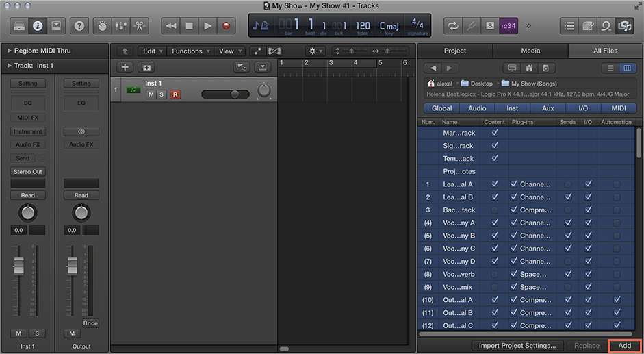Viewport: 644px width, 354px height.
Task: Record-enable Inst 1 track with R button
Action: click(175, 94)
